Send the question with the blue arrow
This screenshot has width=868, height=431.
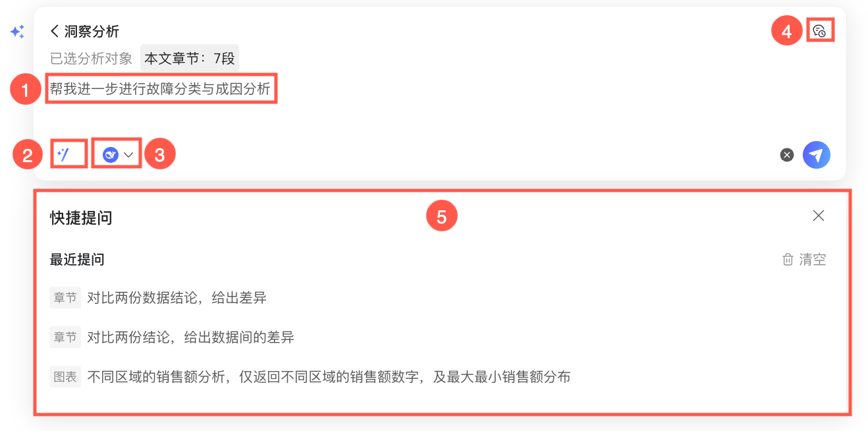tap(817, 155)
